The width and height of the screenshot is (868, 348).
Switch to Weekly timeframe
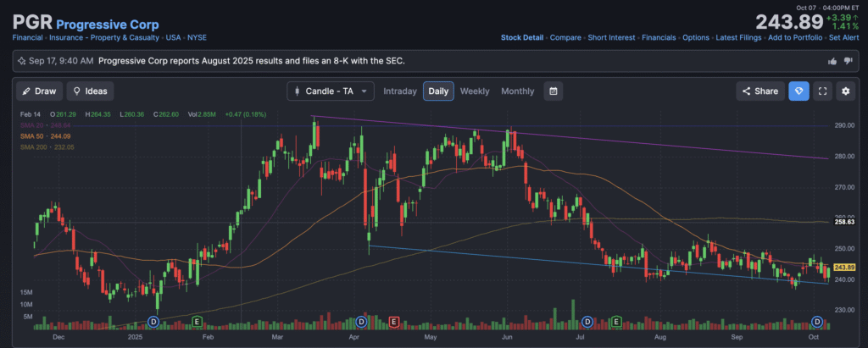(x=474, y=91)
